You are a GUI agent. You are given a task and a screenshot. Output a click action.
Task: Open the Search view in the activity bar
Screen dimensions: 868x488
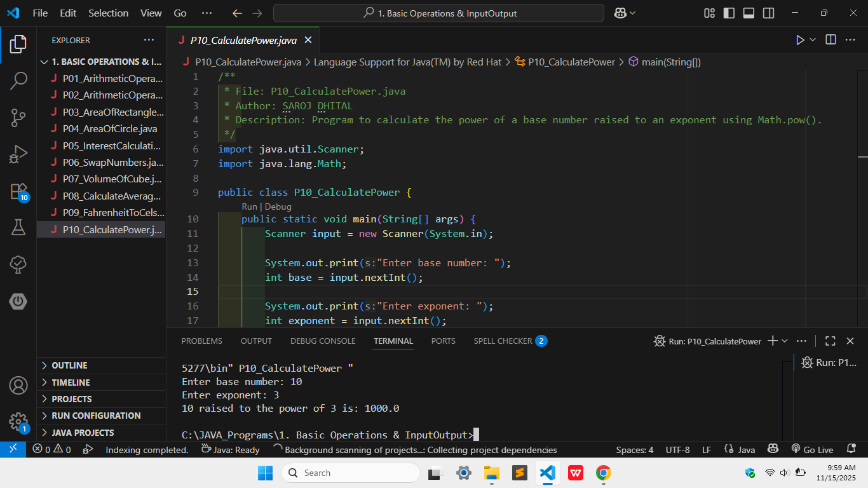18,81
